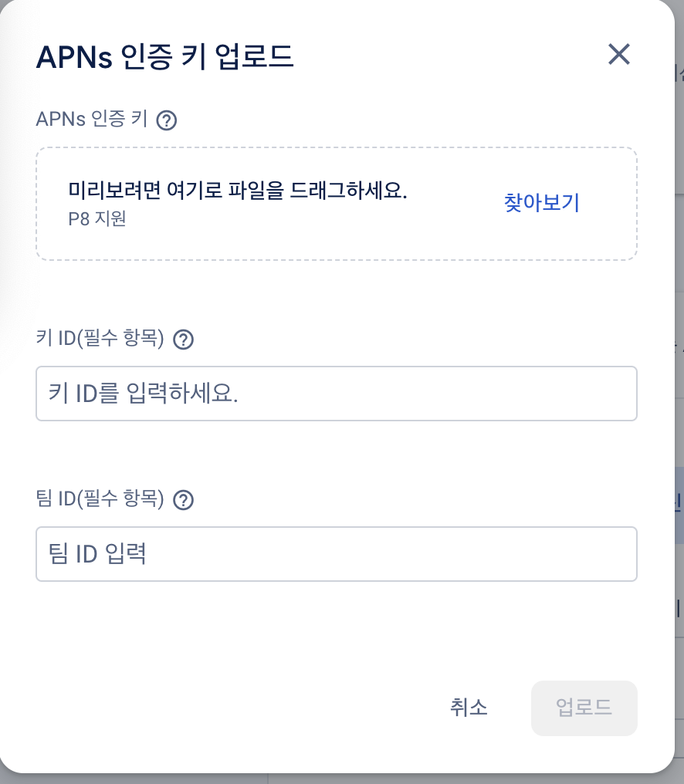
Task: Click the 취소 cancel button
Action: coord(469,708)
